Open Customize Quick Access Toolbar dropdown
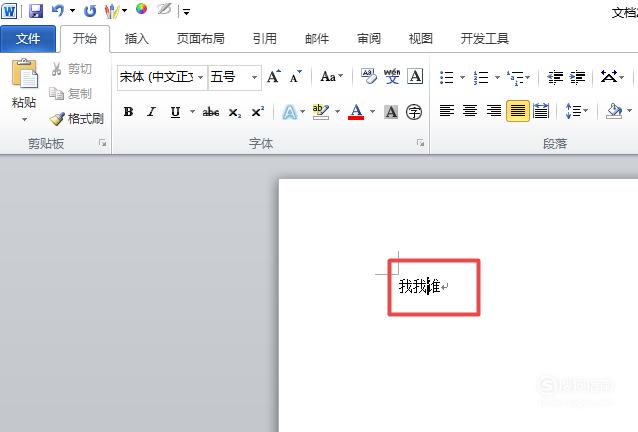 coord(186,12)
